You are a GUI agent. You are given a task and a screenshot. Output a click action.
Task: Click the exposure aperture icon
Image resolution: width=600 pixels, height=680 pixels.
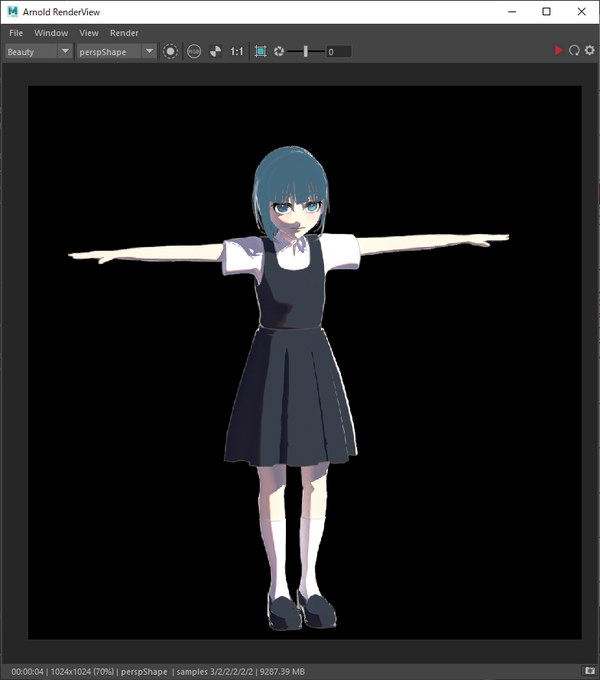(279, 52)
